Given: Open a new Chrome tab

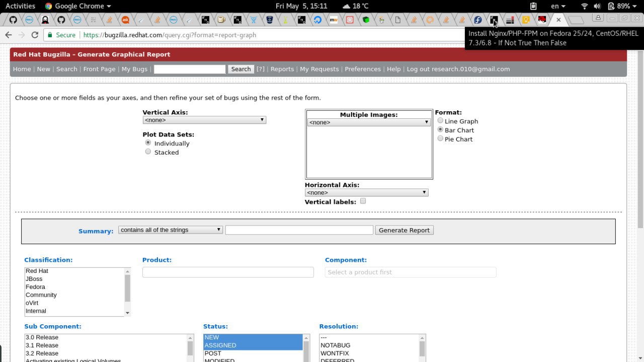Looking at the screenshot, I should (x=576, y=20).
